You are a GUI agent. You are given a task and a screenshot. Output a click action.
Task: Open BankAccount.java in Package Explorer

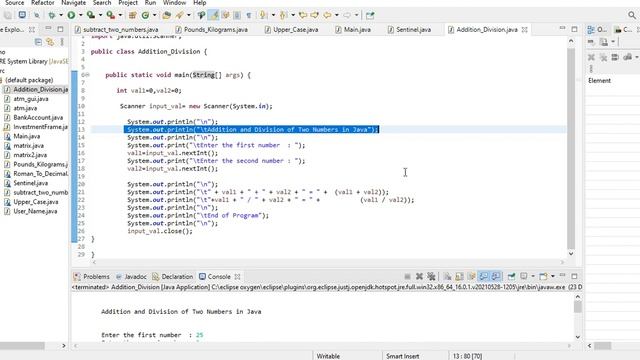[38, 118]
